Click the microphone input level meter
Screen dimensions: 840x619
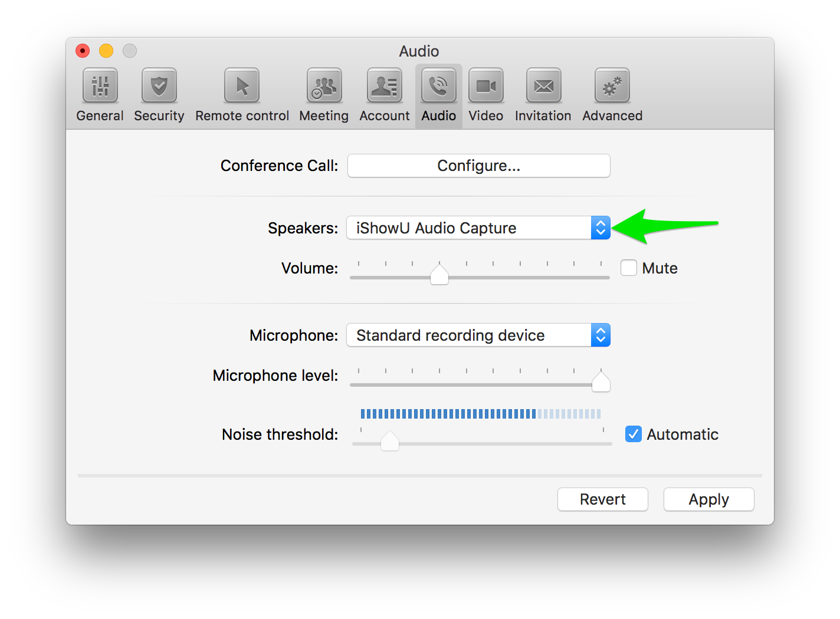click(x=481, y=414)
